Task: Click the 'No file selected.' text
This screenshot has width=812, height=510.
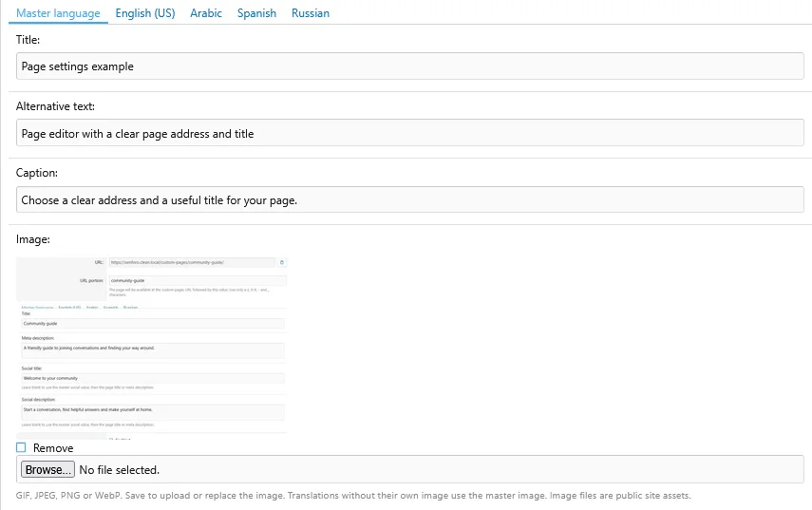Action: click(119, 469)
